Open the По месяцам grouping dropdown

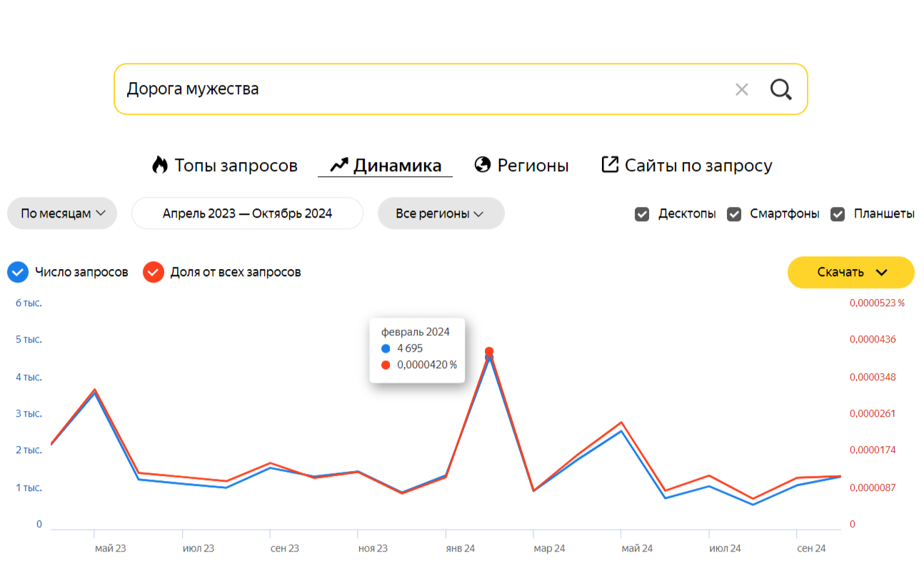click(62, 213)
